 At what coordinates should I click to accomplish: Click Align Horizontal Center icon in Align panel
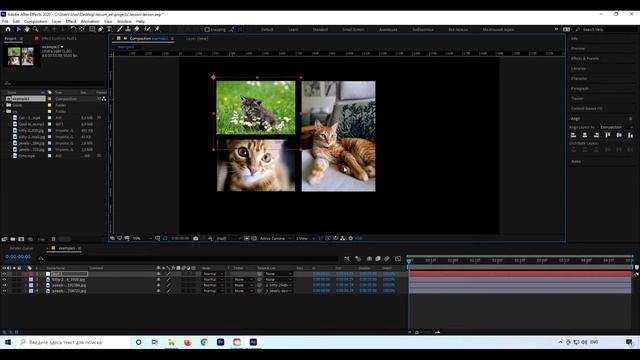(585, 135)
